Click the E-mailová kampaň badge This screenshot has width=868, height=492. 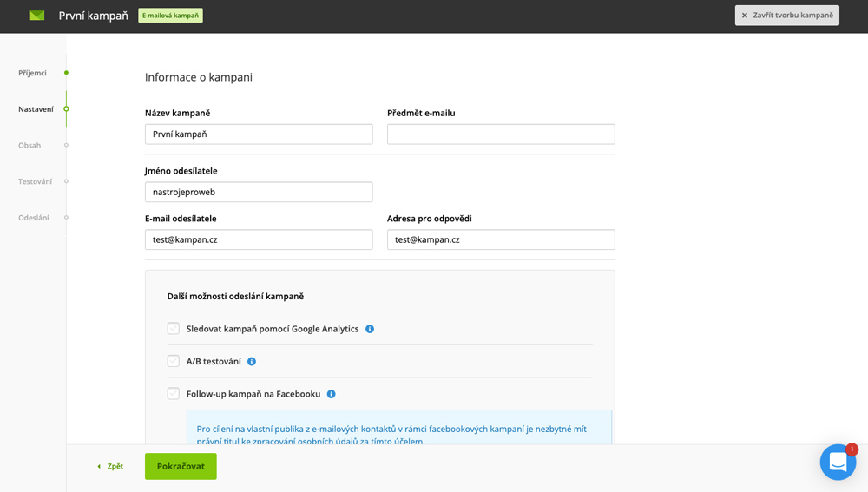point(170,16)
